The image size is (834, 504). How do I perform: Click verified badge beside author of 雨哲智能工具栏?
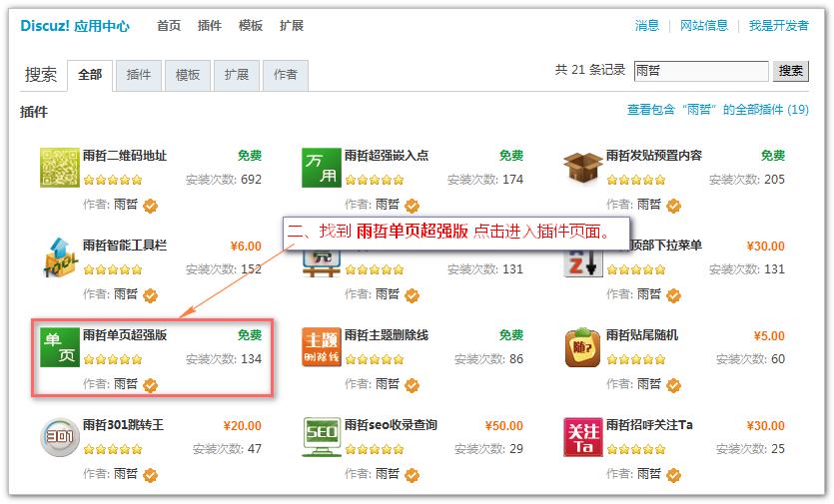tap(151, 295)
